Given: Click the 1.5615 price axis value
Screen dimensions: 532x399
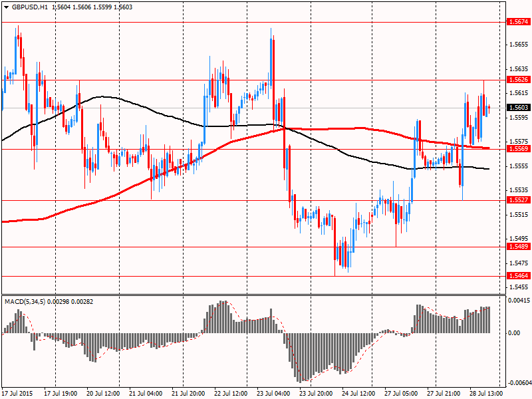Looking at the screenshot, I should point(519,93).
